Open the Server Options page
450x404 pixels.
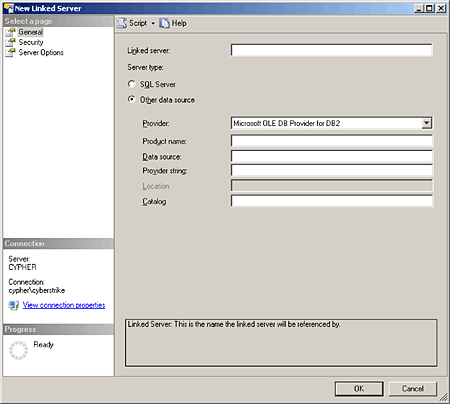(x=41, y=53)
